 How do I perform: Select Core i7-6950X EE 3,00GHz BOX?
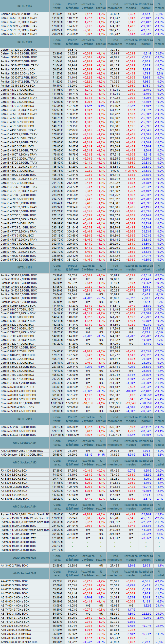pyautogui.click(x=20, y=403)
